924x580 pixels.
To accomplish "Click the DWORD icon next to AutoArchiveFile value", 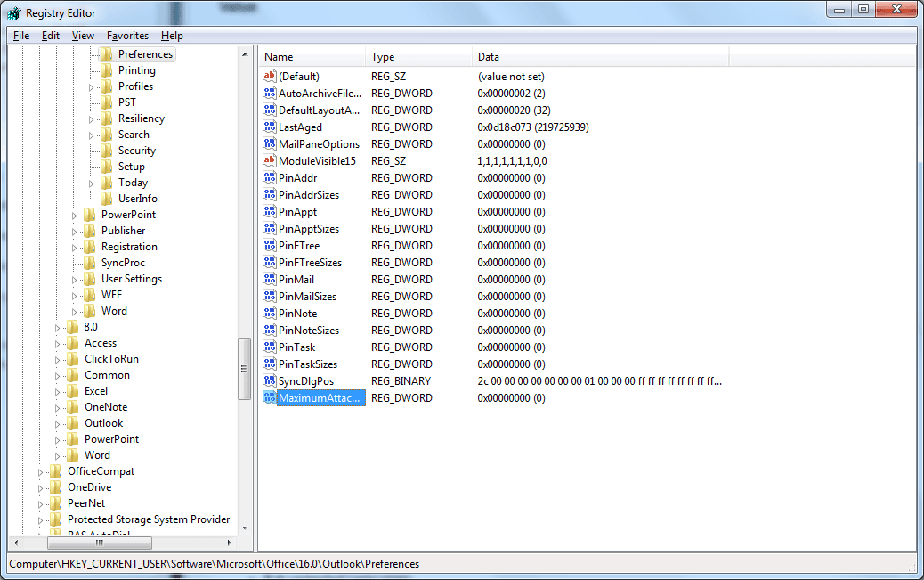I will 270,93.
